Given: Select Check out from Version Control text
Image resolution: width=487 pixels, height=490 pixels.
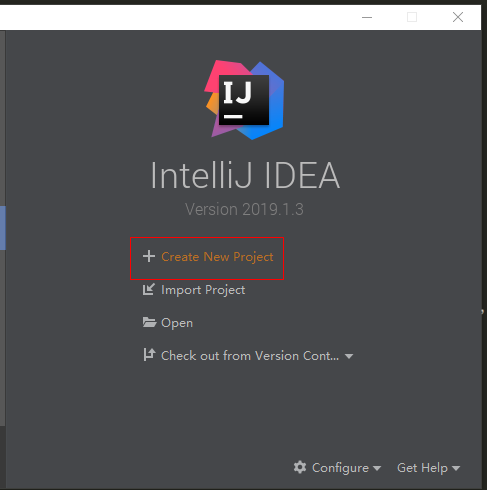Looking at the screenshot, I should [250, 356].
